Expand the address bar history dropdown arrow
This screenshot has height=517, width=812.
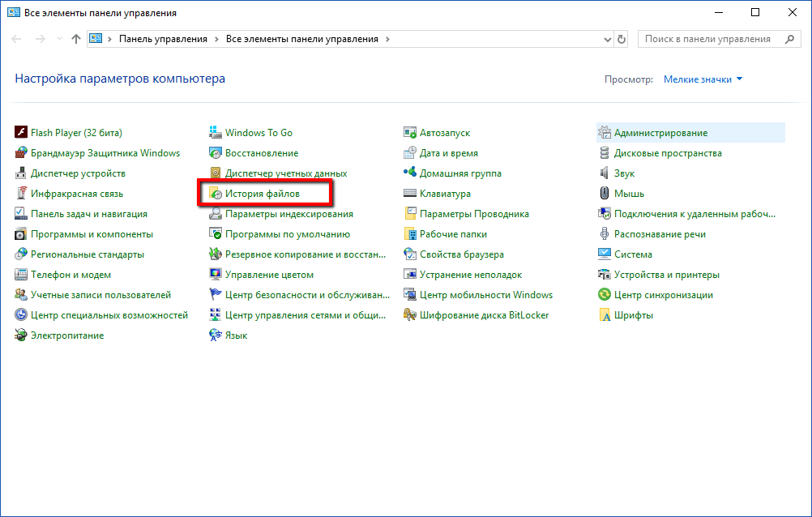[608, 40]
